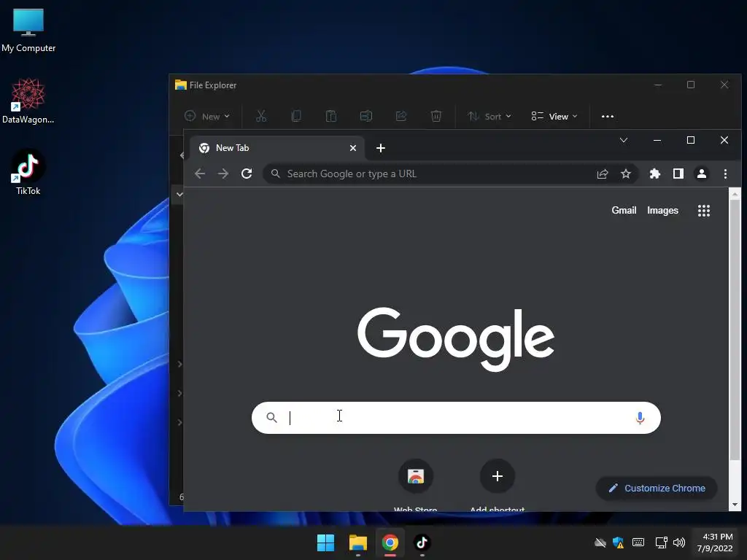Image resolution: width=747 pixels, height=560 pixels.
Task: Click the Paste icon in File Explorer
Action: point(331,116)
